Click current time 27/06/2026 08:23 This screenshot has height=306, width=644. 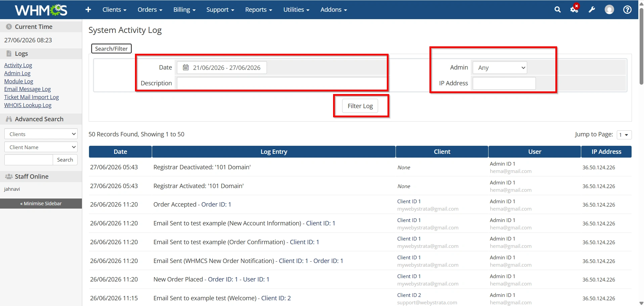click(x=28, y=40)
